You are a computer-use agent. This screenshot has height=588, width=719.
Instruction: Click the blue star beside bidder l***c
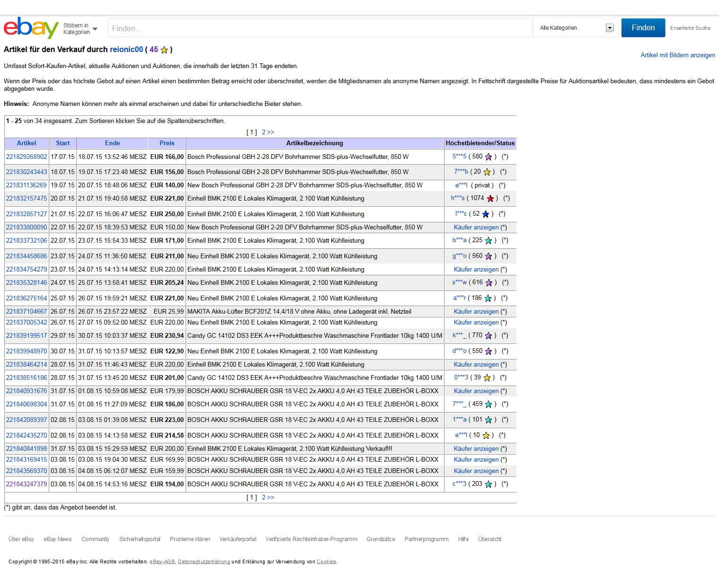click(x=486, y=214)
